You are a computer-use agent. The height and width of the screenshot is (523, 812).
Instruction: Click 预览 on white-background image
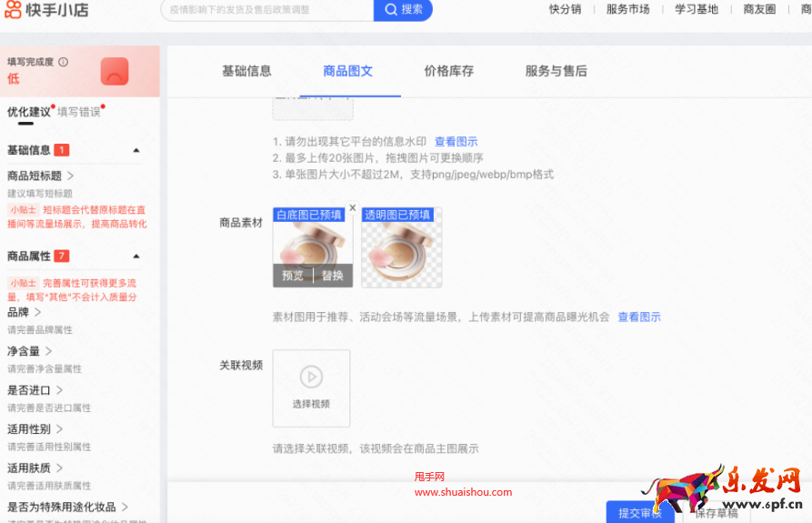(293, 276)
